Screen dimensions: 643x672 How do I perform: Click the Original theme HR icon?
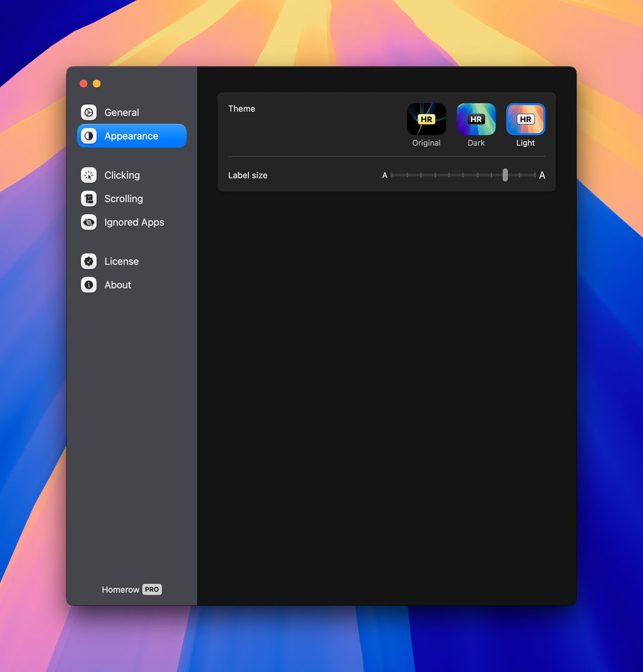click(426, 119)
